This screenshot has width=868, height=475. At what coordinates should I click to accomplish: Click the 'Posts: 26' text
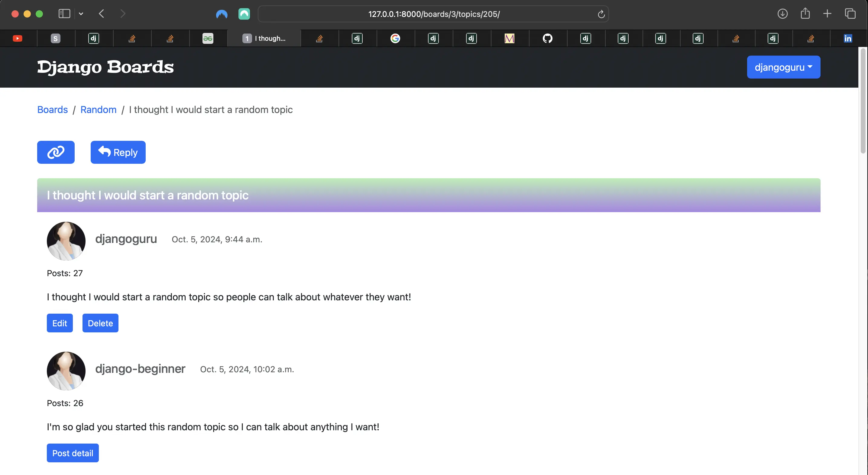click(65, 403)
